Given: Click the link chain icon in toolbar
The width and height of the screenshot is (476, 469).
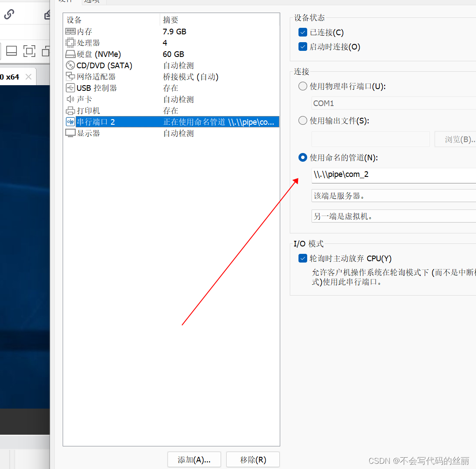Looking at the screenshot, I should click(x=9, y=14).
